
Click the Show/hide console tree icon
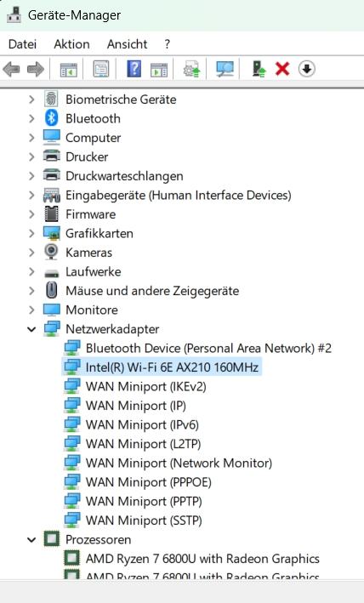click(x=69, y=70)
